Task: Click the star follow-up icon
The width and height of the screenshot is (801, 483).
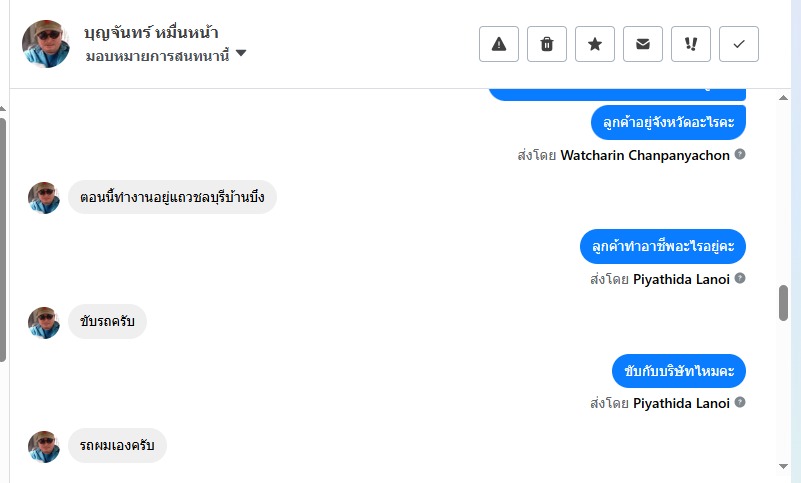Action: coord(595,44)
